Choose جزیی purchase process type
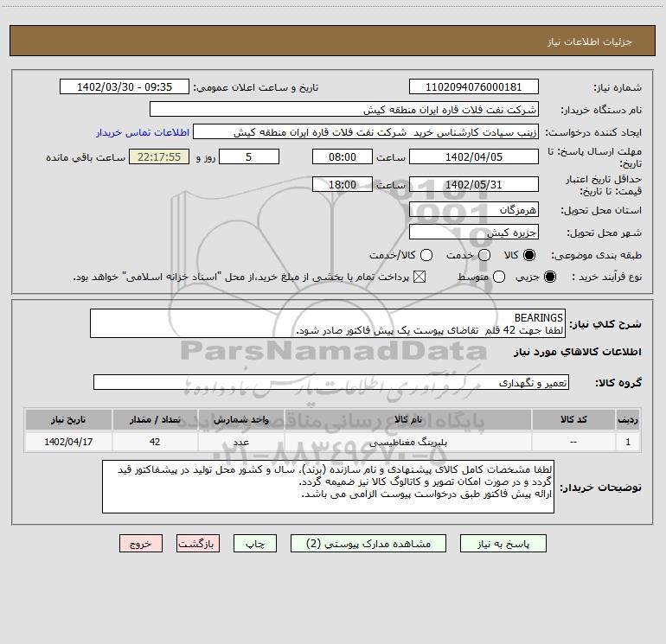 (x=549, y=277)
